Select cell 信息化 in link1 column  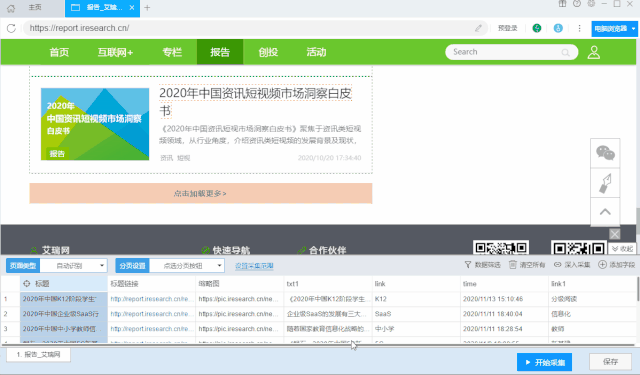click(593, 314)
